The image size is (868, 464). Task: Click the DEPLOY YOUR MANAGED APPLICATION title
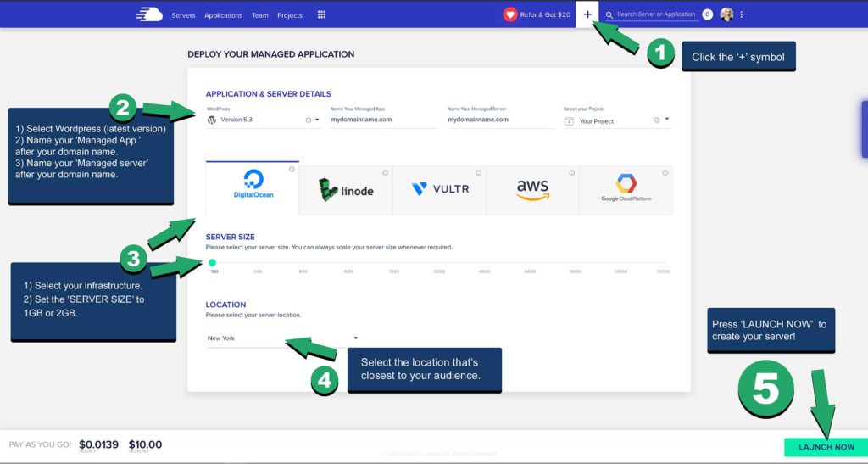tap(270, 54)
